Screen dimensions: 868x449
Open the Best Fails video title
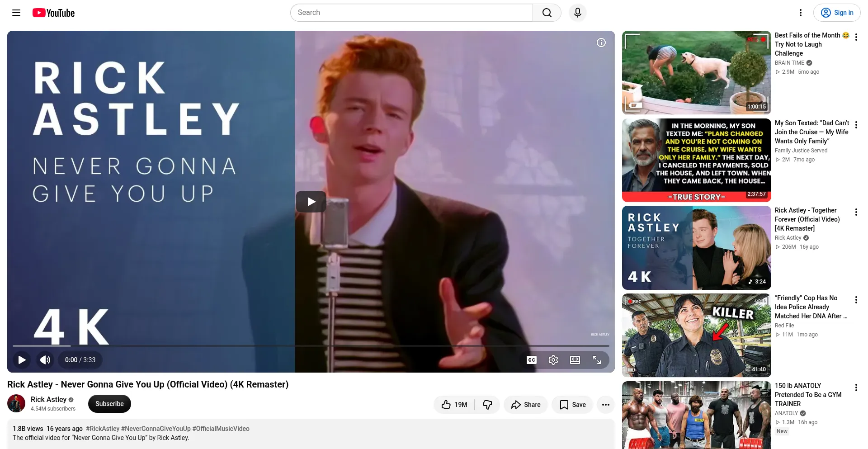(812, 44)
